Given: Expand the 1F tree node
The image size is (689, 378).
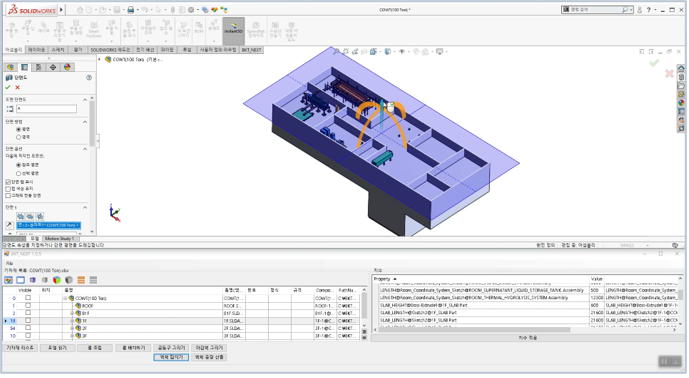Looking at the screenshot, I should tap(72, 321).
